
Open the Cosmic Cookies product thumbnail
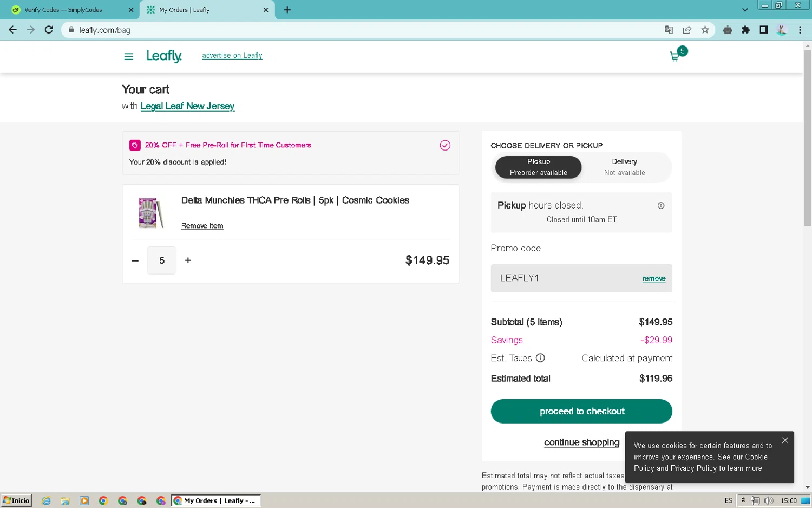(x=150, y=212)
